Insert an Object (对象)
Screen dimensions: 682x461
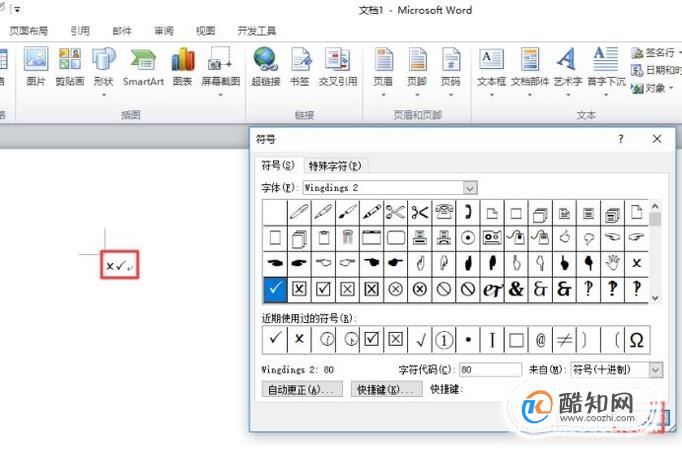(x=650, y=88)
